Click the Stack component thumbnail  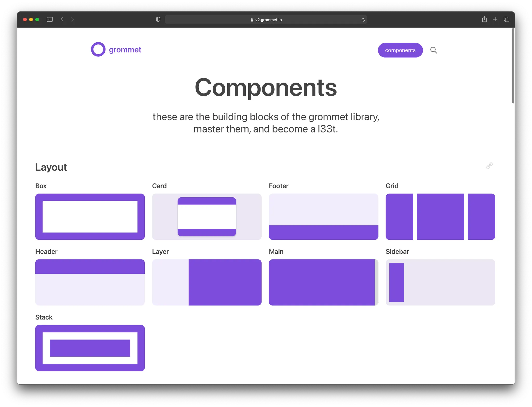click(90, 348)
